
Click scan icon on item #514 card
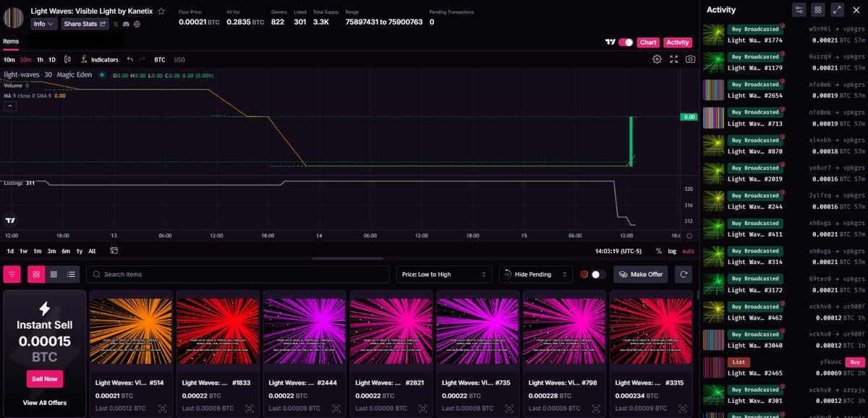(163, 409)
